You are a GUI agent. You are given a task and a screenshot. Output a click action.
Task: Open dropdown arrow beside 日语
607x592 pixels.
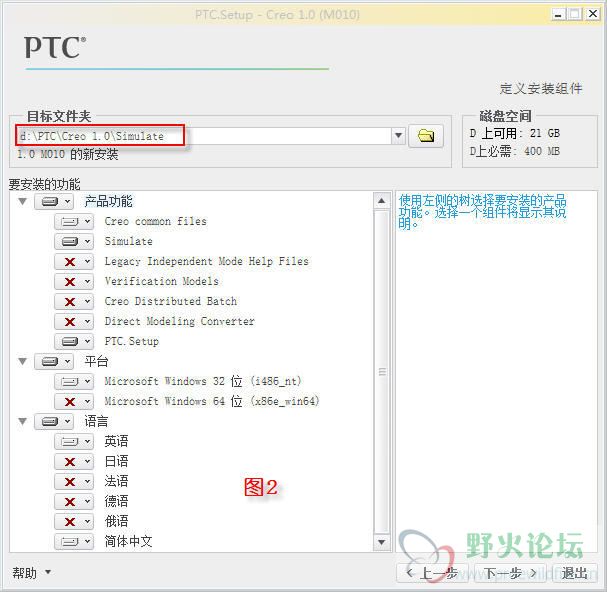tap(87, 462)
